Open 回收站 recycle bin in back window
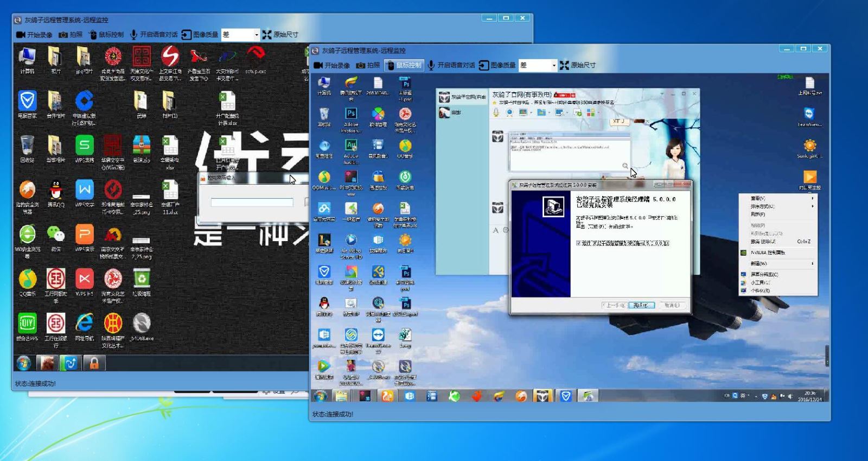The width and height of the screenshot is (868, 461). (27, 146)
